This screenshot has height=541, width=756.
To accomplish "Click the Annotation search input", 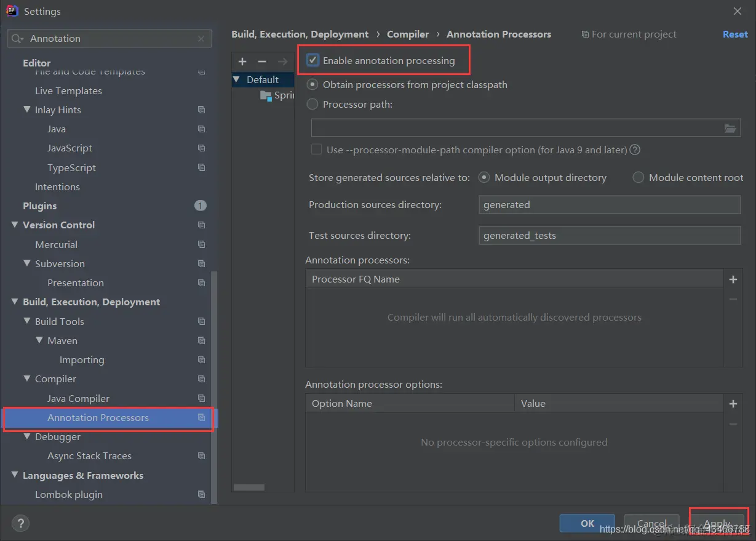I will 111,39.
